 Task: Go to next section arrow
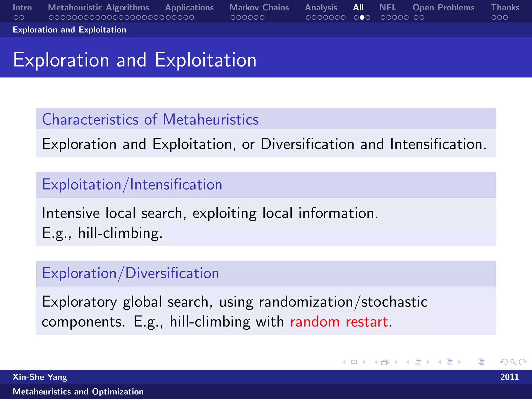[460, 362]
